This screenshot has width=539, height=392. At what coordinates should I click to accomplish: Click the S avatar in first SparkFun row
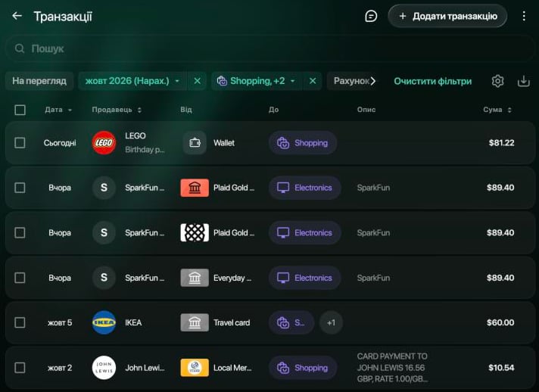pos(104,188)
